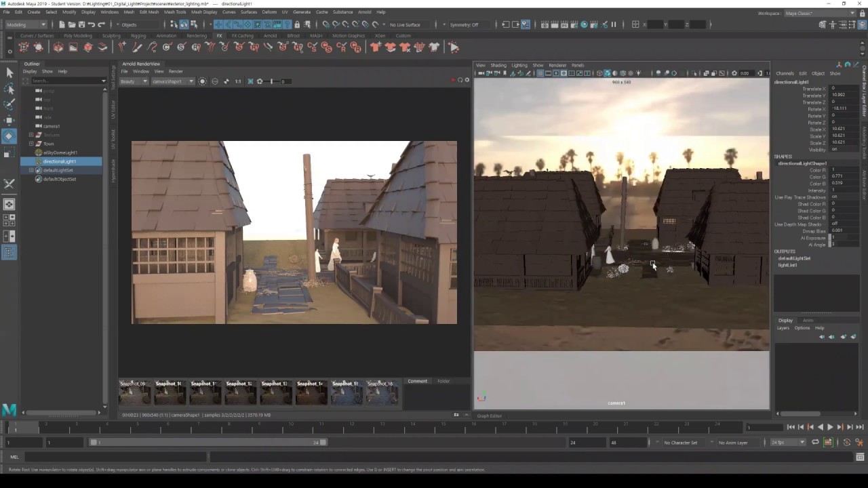Click the Rotate X value field
The width and height of the screenshot is (868, 488).
(x=844, y=108)
